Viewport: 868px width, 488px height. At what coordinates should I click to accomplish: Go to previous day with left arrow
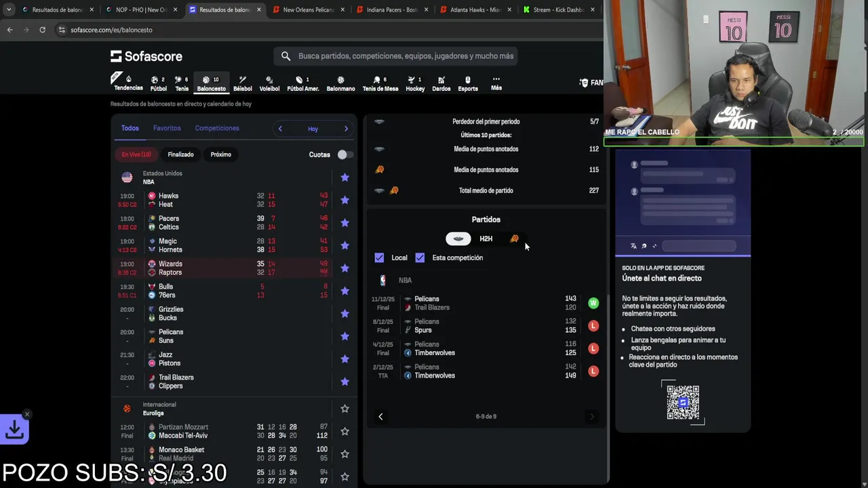click(x=280, y=129)
